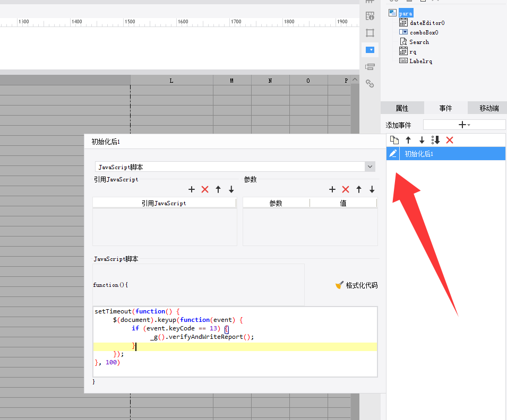Screen dimensions: 507x420
Task: Delete event with the red X icon
Action: pyautogui.click(x=450, y=140)
